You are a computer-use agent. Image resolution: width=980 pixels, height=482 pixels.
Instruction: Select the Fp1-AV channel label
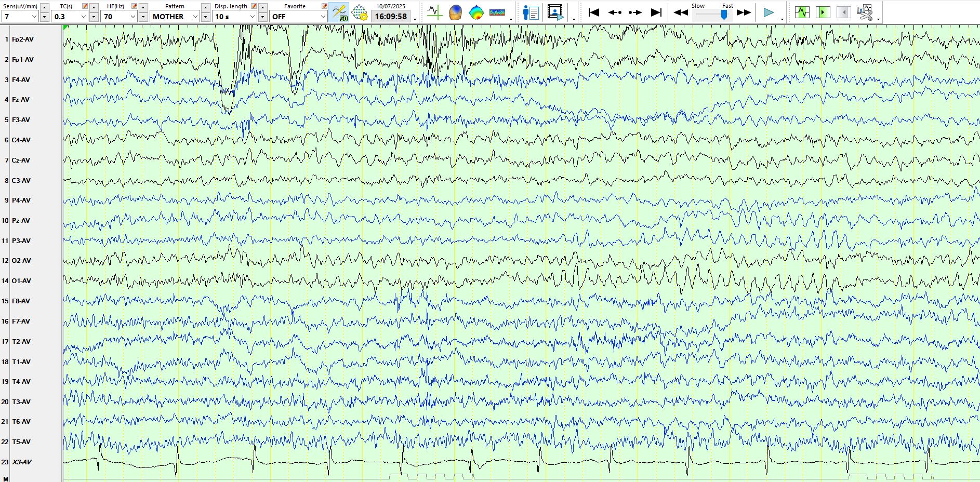tap(22, 60)
